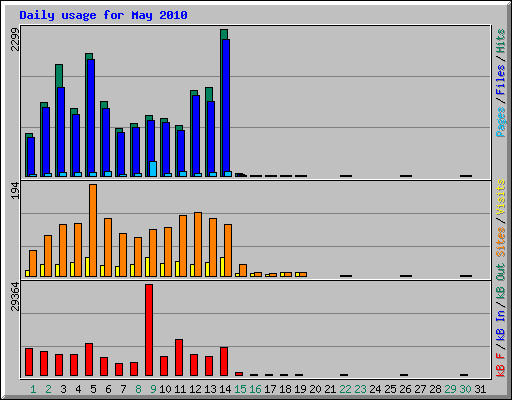Click the green 'Hits' legend label
This screenshot has width=512, height=400.
[500, 41]
